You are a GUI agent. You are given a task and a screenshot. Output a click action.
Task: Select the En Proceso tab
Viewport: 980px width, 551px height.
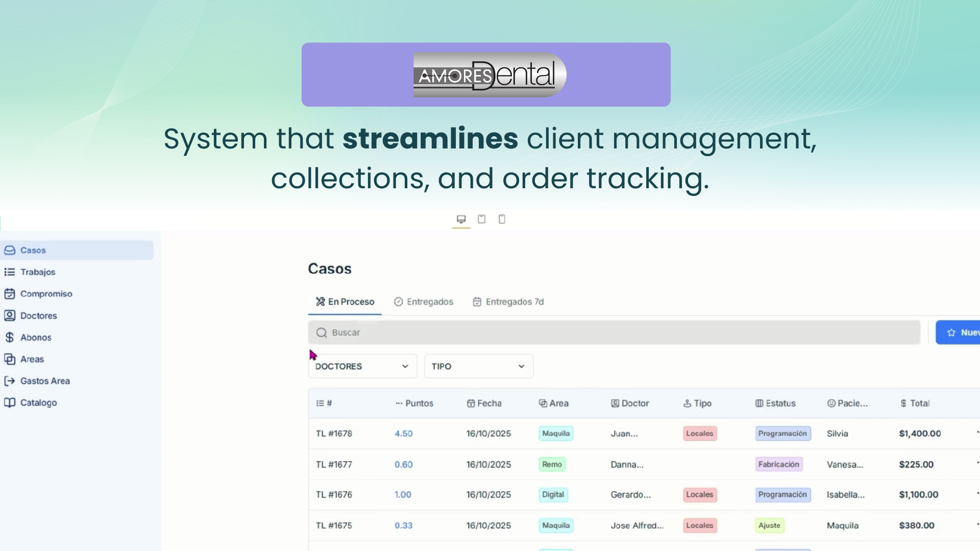(x=345, y=302)
